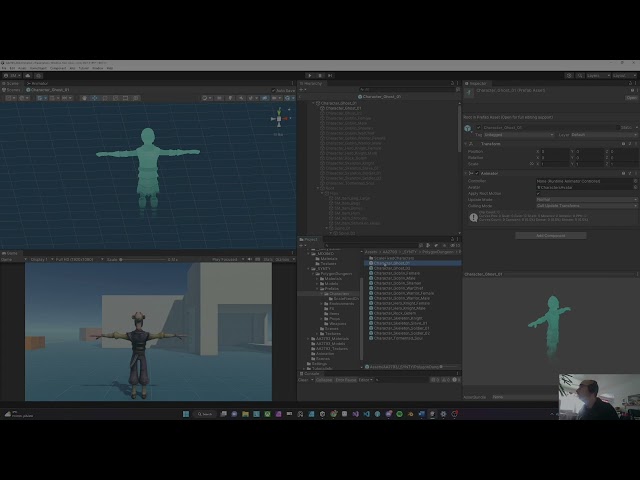Click the PolygonDungeon breadcrumb in Project path

(x=438, y=252)
